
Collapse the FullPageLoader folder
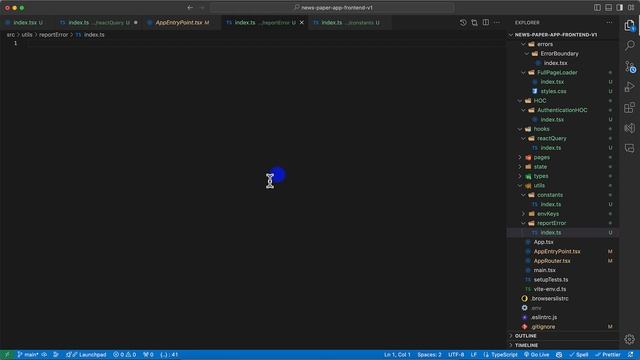(x=524, y=72)
